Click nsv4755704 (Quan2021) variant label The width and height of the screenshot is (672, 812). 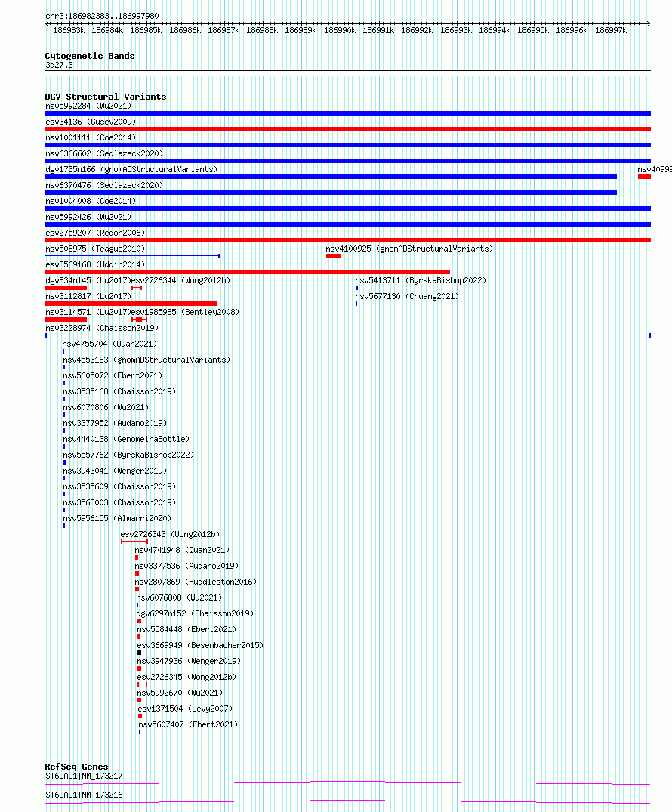tap(109, 344)
